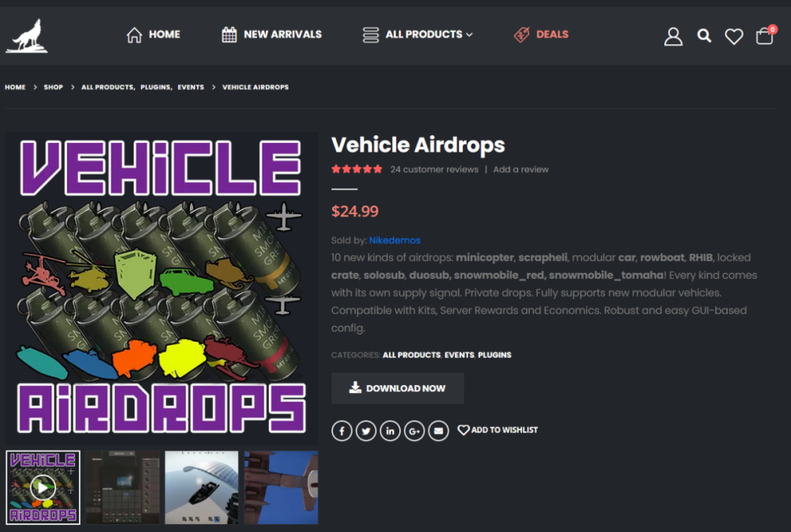Share product on Twitter
This screenshot has height=532, width=791.
[365, 431]
